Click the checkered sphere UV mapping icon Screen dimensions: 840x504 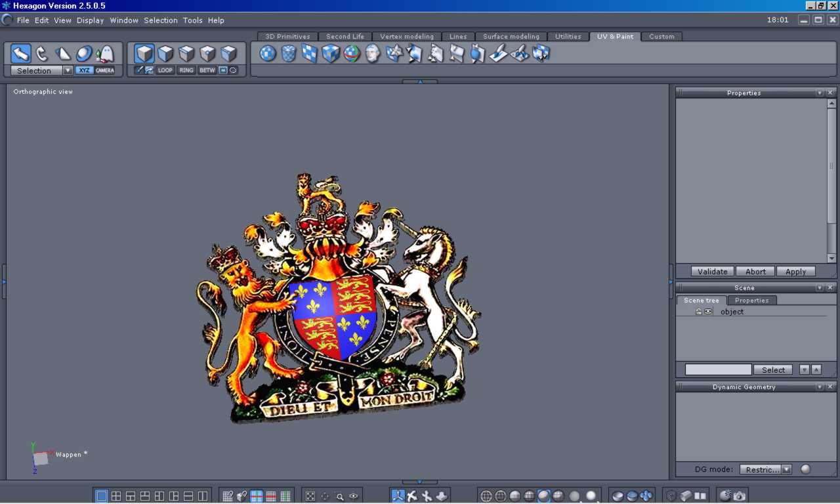pos(268,53)
